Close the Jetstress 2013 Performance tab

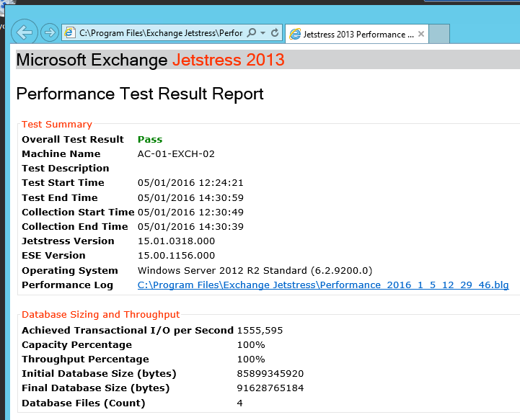(421, 34)
